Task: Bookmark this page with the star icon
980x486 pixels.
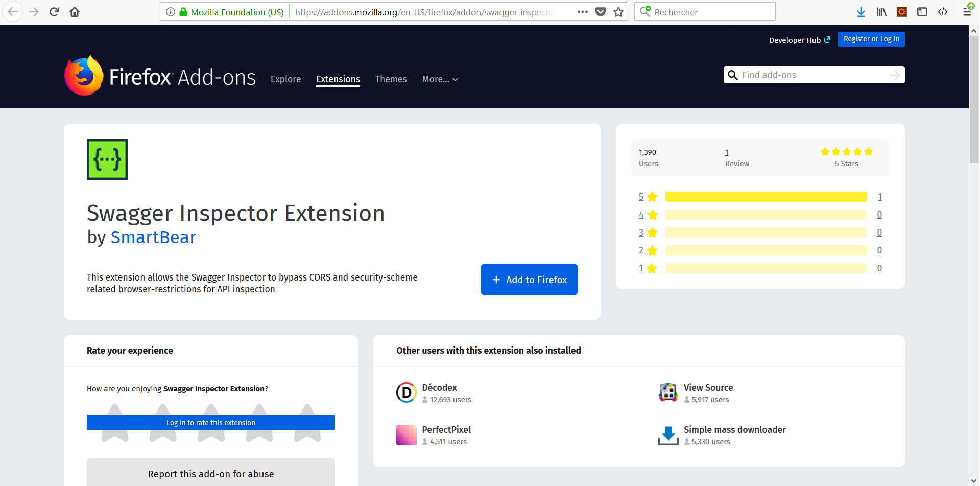Action: tap(618, 12)
